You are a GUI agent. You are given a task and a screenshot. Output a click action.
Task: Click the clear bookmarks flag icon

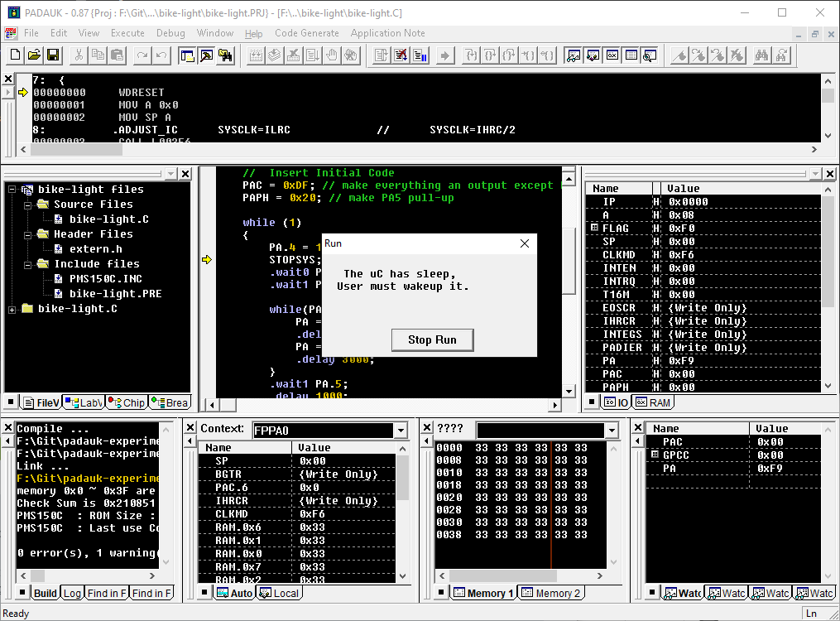coord(737,55)
